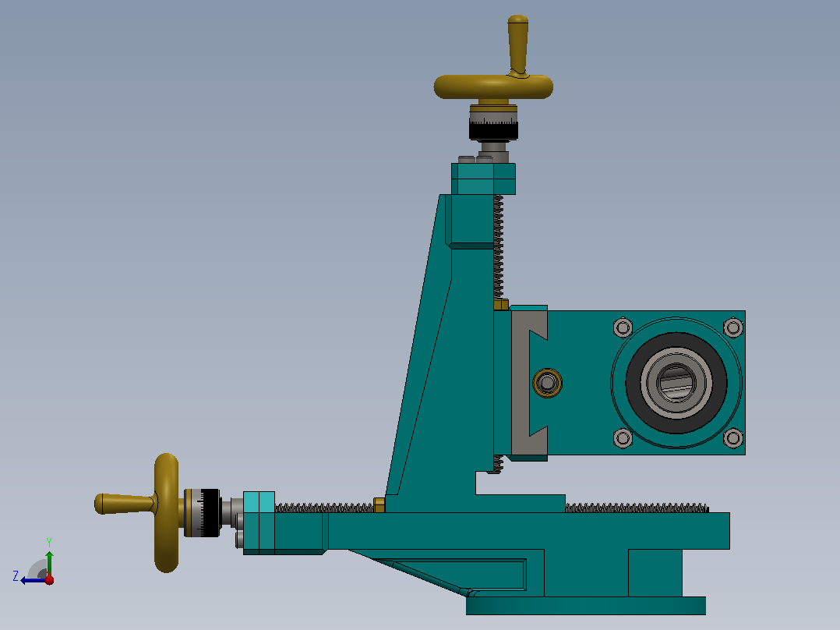Image resolution: width=840 pixels, height=630 pixels.
Task: Select the gray dovetail slide plate
Action: tap(521, 384)
